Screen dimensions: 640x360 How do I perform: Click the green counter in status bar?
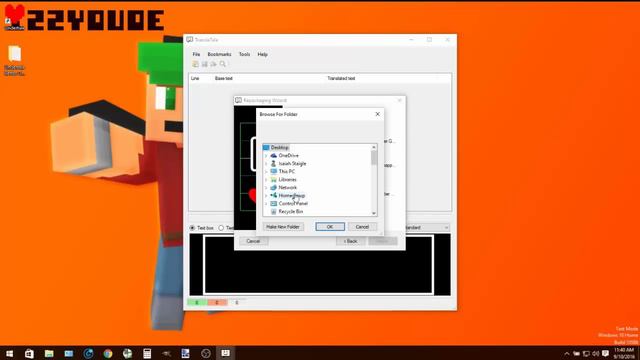(197, 302)
